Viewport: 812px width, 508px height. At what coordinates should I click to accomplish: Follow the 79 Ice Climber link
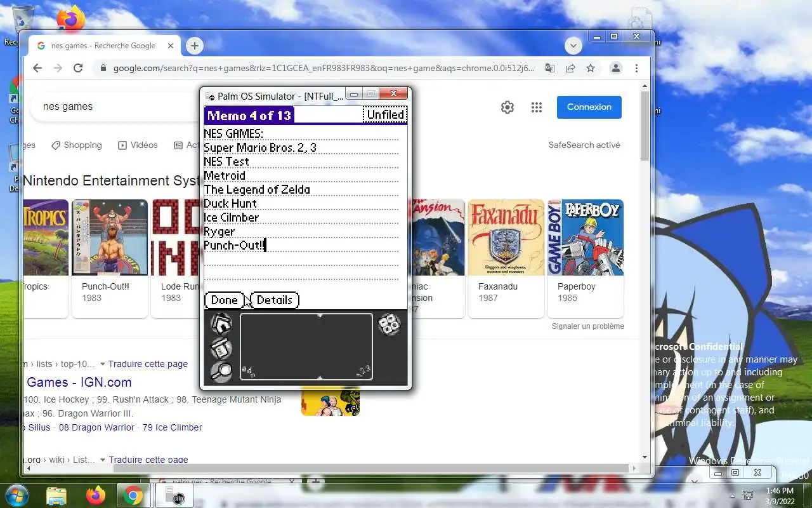(x=173, y=427)
